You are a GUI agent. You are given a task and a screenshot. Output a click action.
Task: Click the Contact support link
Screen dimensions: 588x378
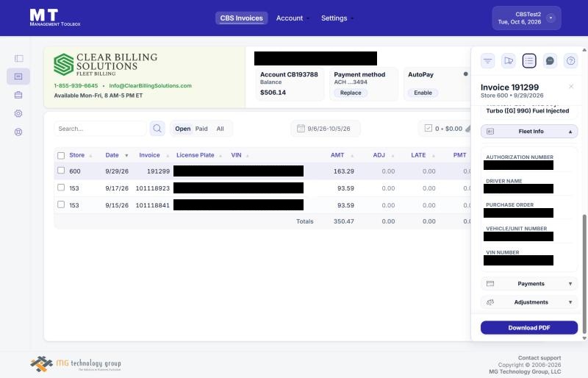539,357
